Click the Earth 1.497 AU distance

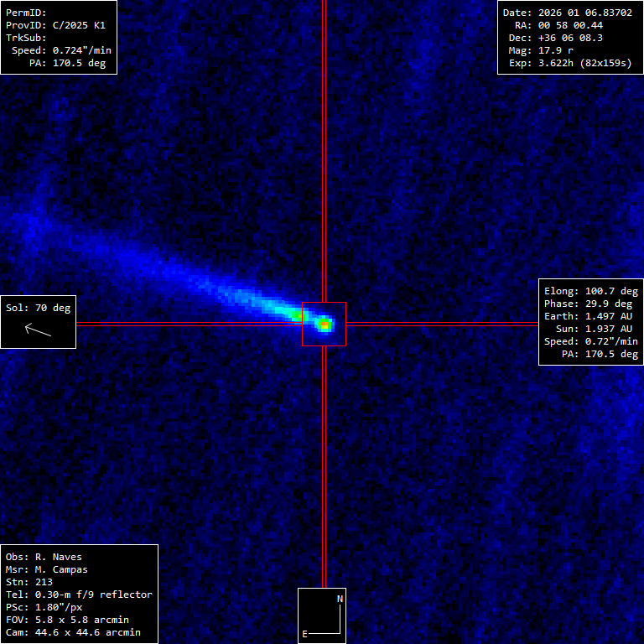590,317
